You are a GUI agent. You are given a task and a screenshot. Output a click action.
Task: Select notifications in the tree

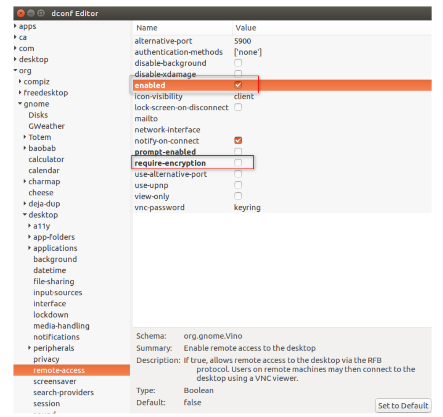click(x=56, y=337)
